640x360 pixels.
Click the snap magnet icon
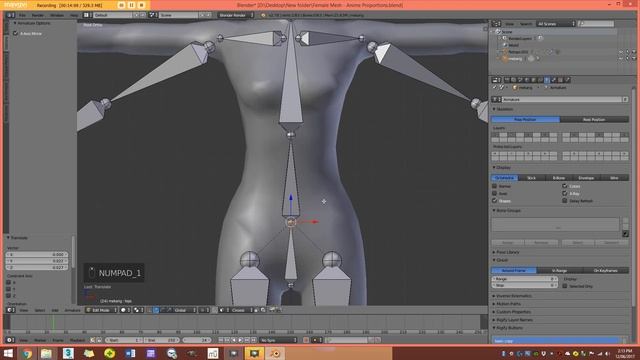point(215,310)
